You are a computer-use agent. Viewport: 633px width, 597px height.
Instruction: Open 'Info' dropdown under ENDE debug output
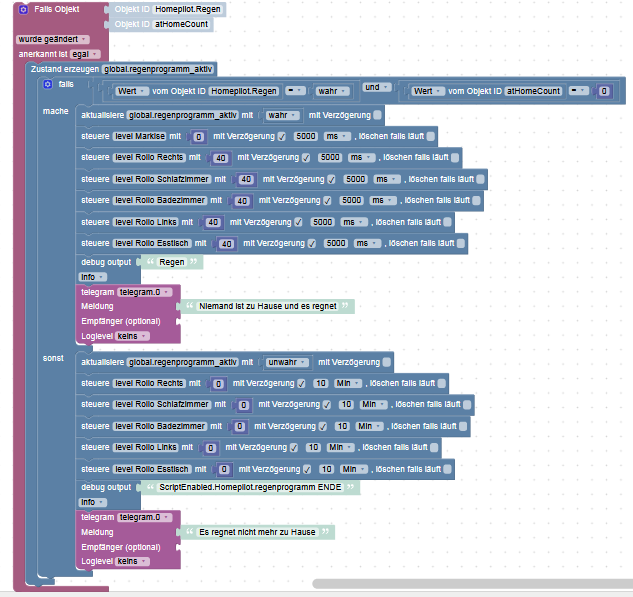click(x=92, y=502)
